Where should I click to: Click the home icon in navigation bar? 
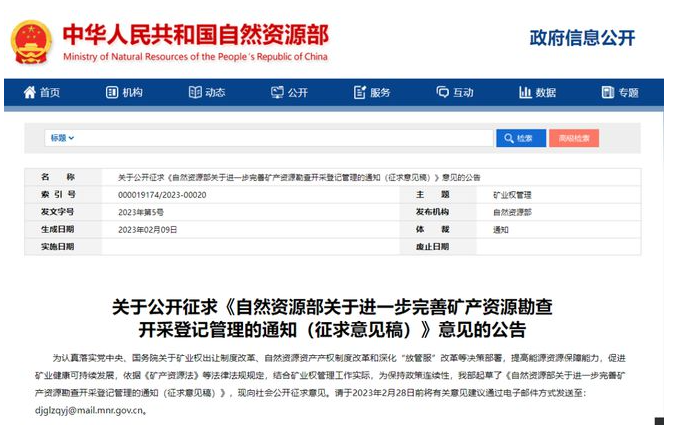click(x=29, y=93)
